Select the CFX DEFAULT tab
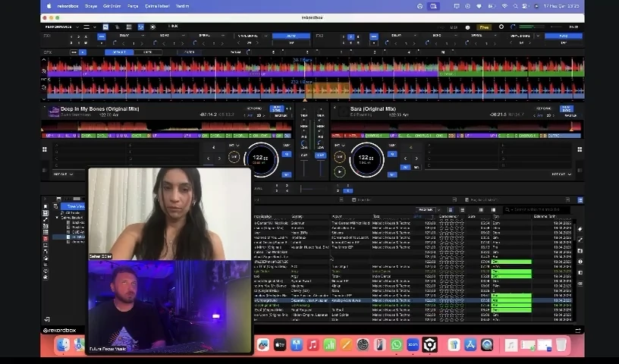 (119, 52)
